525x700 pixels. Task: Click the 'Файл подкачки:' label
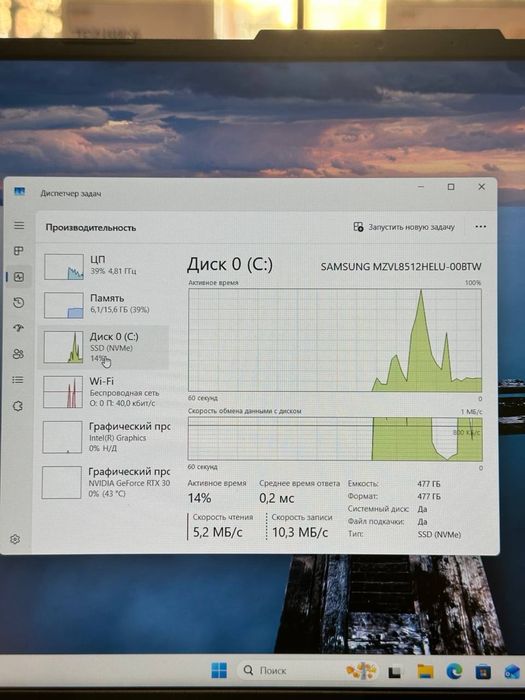tap(376, 521)
